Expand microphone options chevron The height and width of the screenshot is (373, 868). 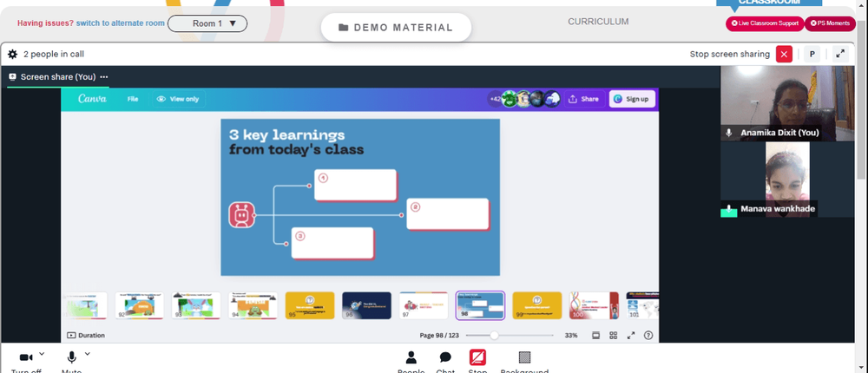[87, 354]
